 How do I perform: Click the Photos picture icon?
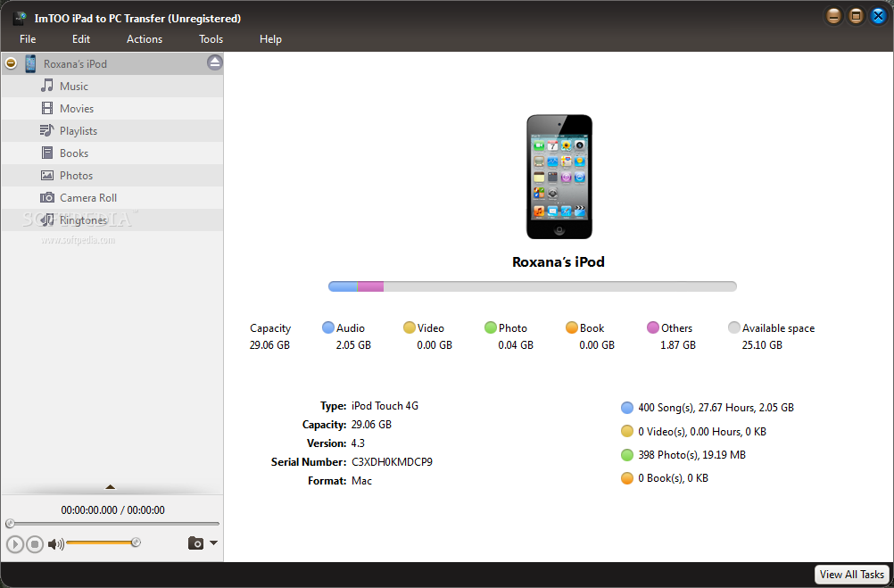(x=47, y=176)
